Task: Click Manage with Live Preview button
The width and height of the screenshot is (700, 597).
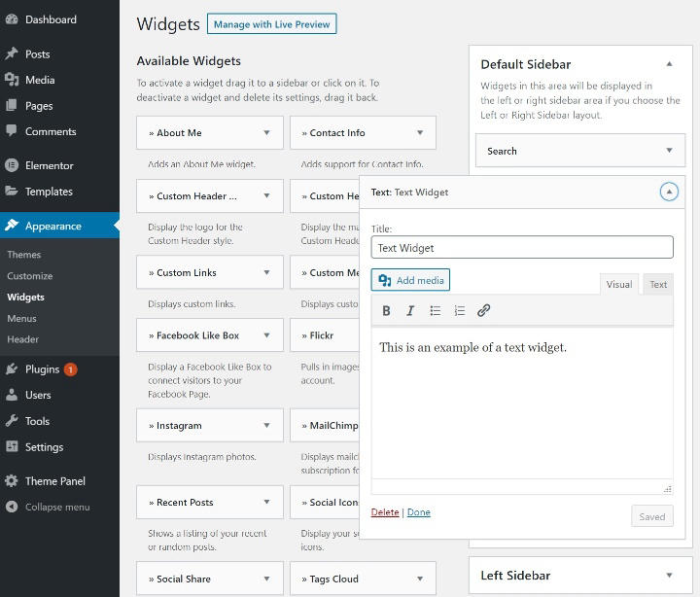Action: pos(271,24)
